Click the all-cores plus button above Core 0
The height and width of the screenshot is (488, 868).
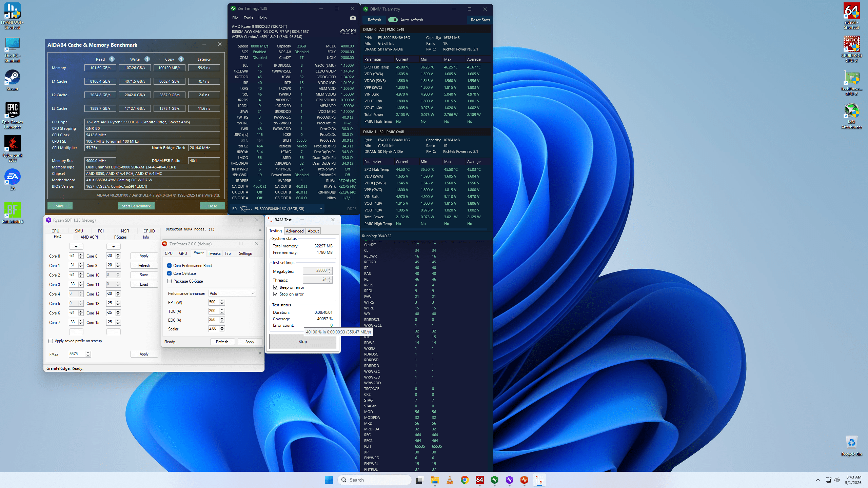[76, 246]
